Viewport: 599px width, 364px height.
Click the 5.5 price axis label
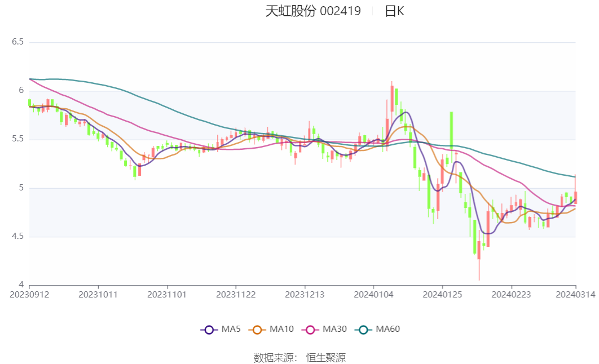click(17, 139)
